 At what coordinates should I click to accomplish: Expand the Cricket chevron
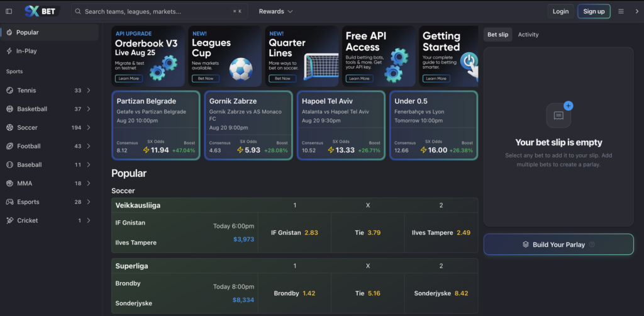tap(89, 220)
